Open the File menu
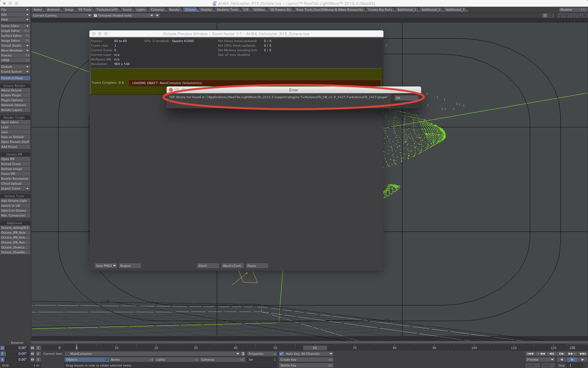This screenshot has height=368, width=588. point(15,10)
